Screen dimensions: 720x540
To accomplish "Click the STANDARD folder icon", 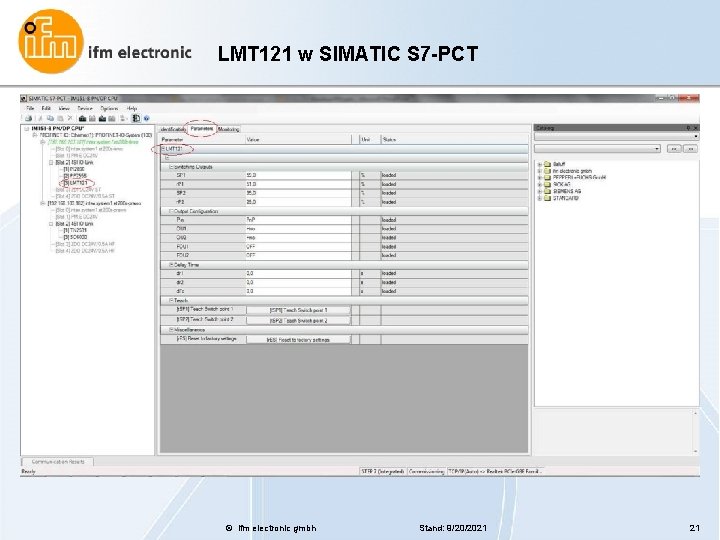I will tap(547, 198).
